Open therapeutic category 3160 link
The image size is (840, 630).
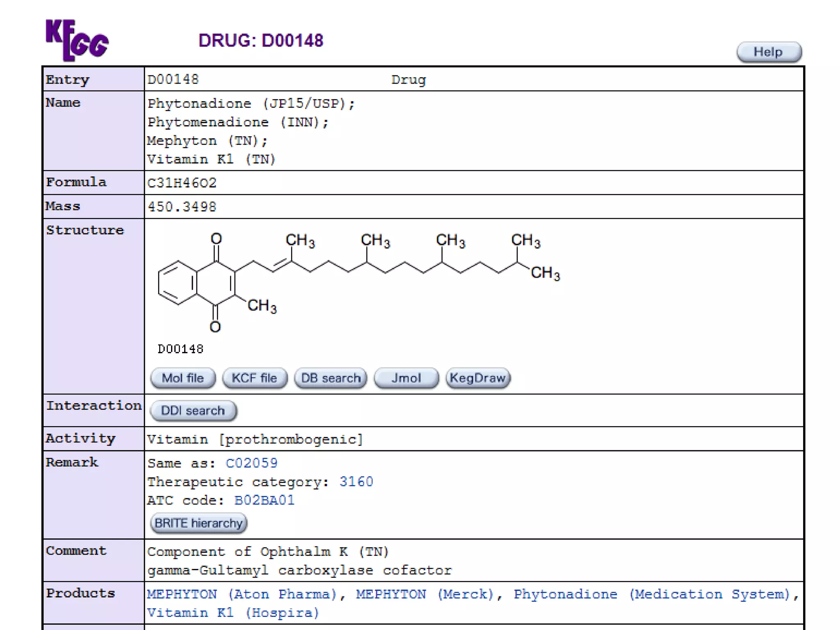tap(356, 482)
